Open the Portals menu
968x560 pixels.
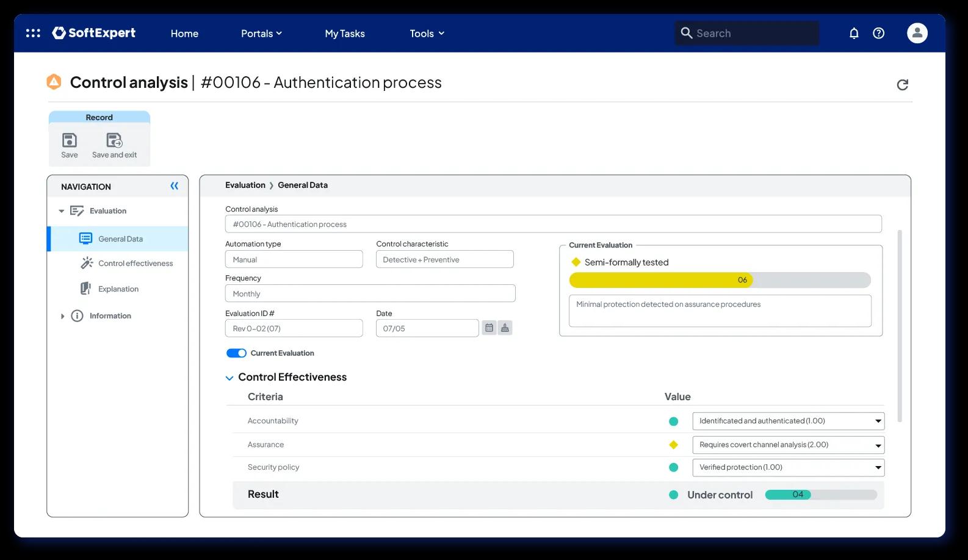click(261, 34)
